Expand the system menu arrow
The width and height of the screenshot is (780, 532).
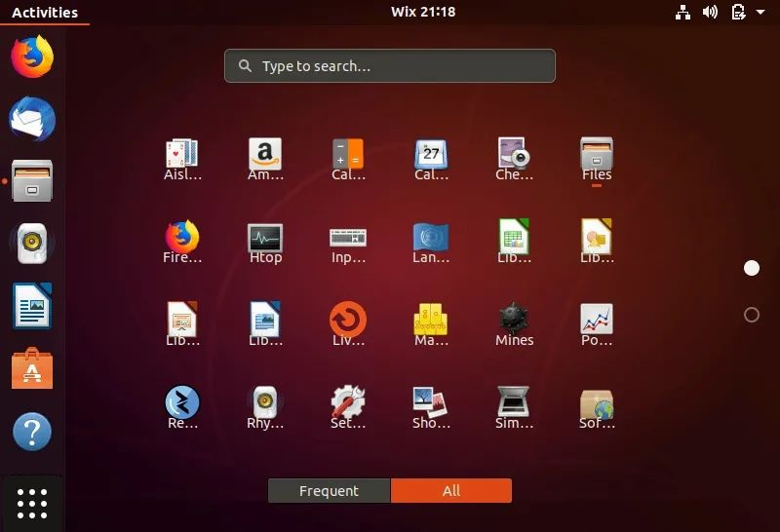tap(760, 12)
